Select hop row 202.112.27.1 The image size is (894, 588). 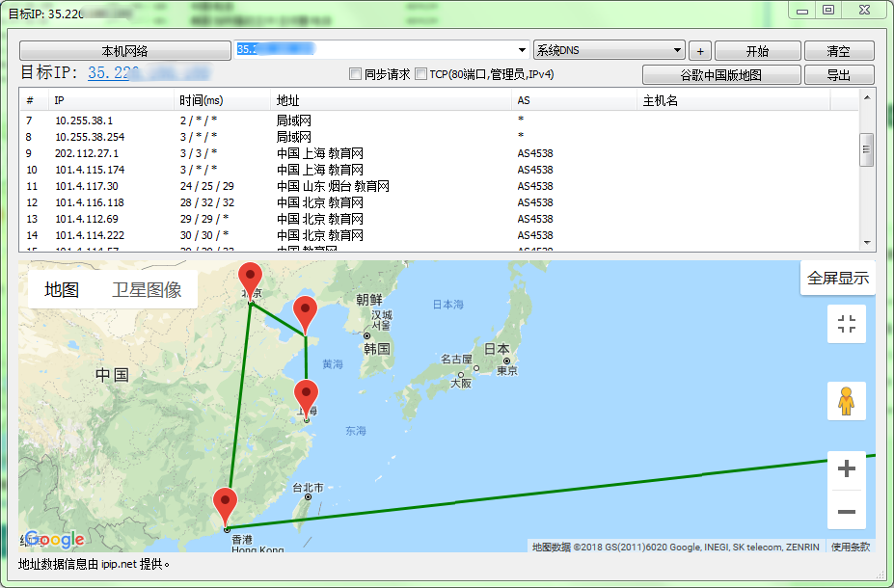[439, 153]
